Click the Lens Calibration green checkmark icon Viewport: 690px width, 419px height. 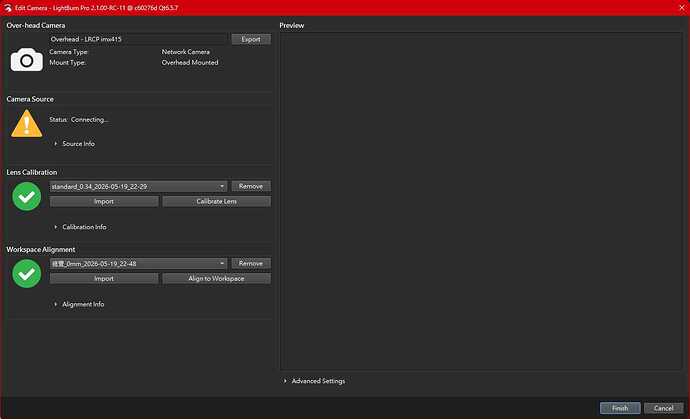(27, 196)
